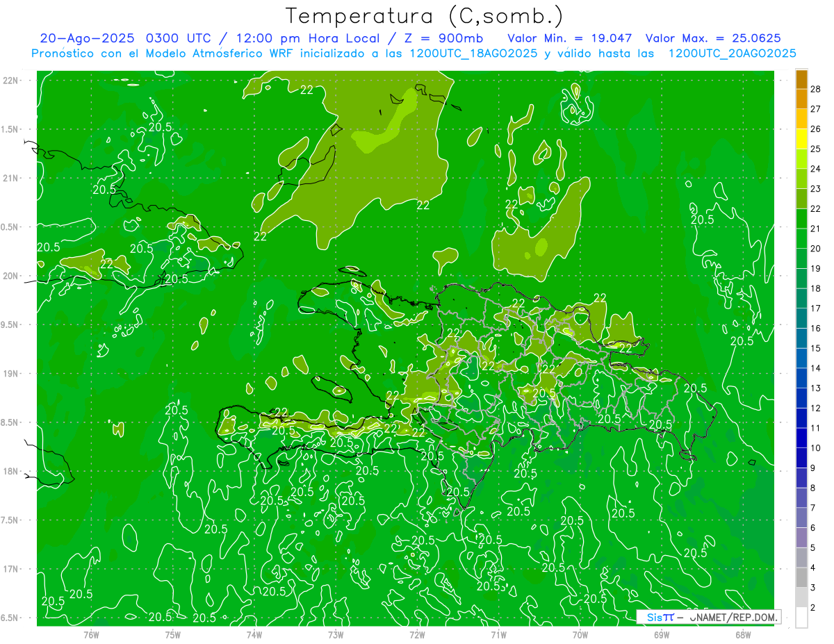
Task: Click the color bar scale label '28'
Action: coord(816,89)
